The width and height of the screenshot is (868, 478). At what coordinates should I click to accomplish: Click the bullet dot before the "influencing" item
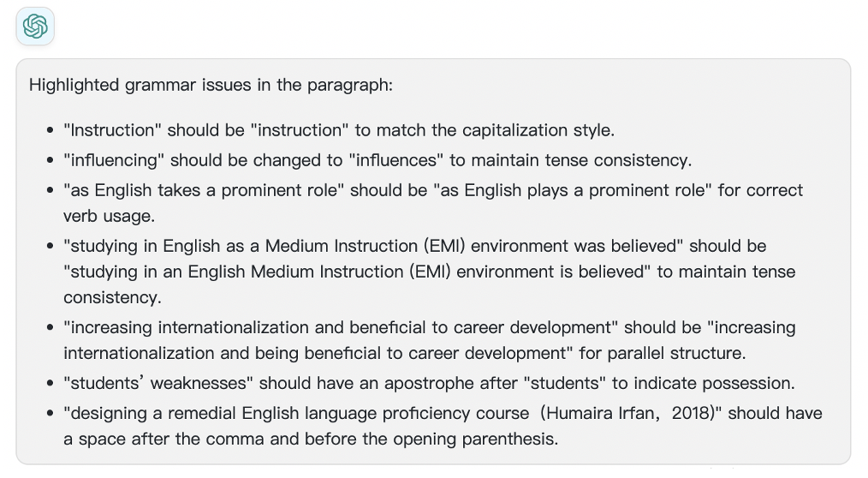click(x=51, y=161)
